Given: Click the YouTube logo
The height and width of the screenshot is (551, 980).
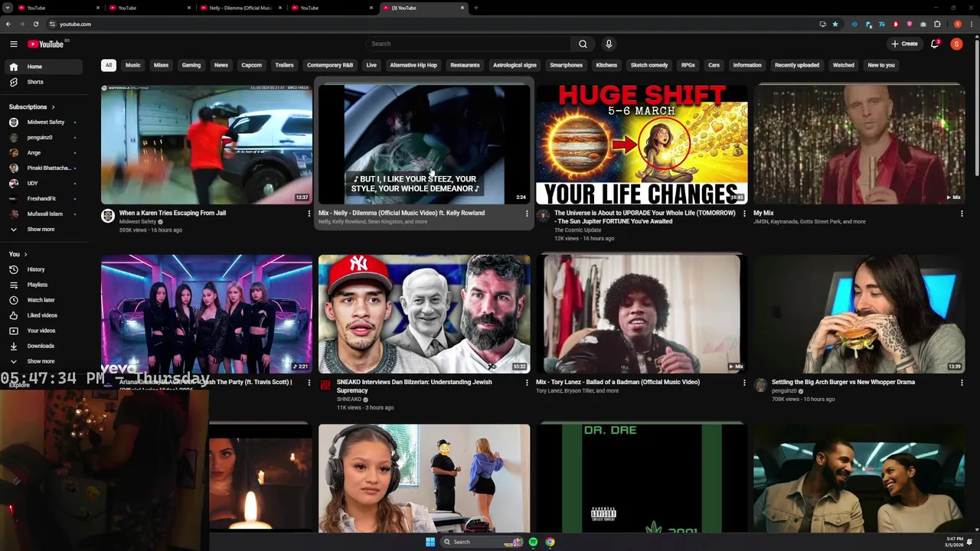Looking at the screenshot, I should pos(46,44).
